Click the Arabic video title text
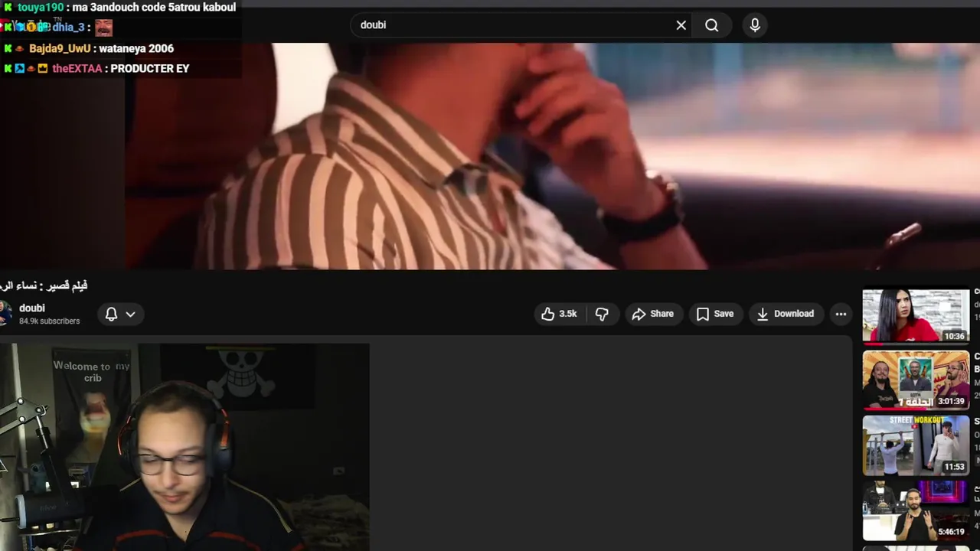Image resolution: width=980 pixels, height=551 pixels. tap(44, 285)
